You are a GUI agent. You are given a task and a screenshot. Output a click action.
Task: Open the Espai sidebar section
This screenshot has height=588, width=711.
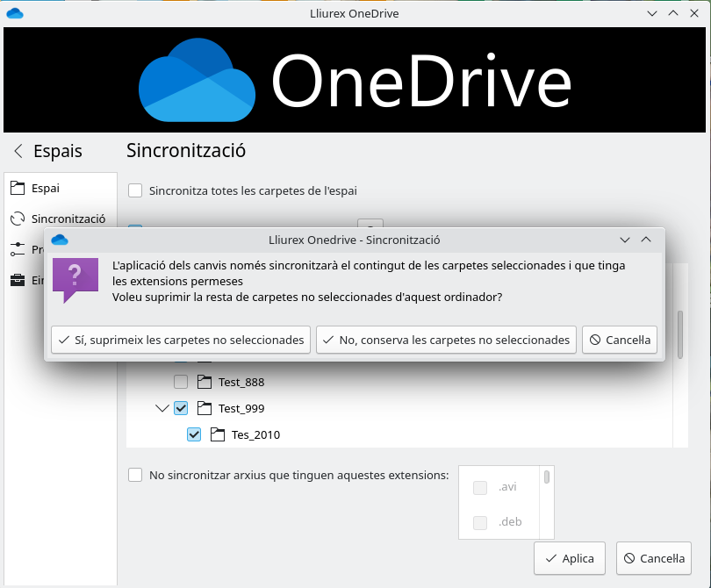pos(46,188)
